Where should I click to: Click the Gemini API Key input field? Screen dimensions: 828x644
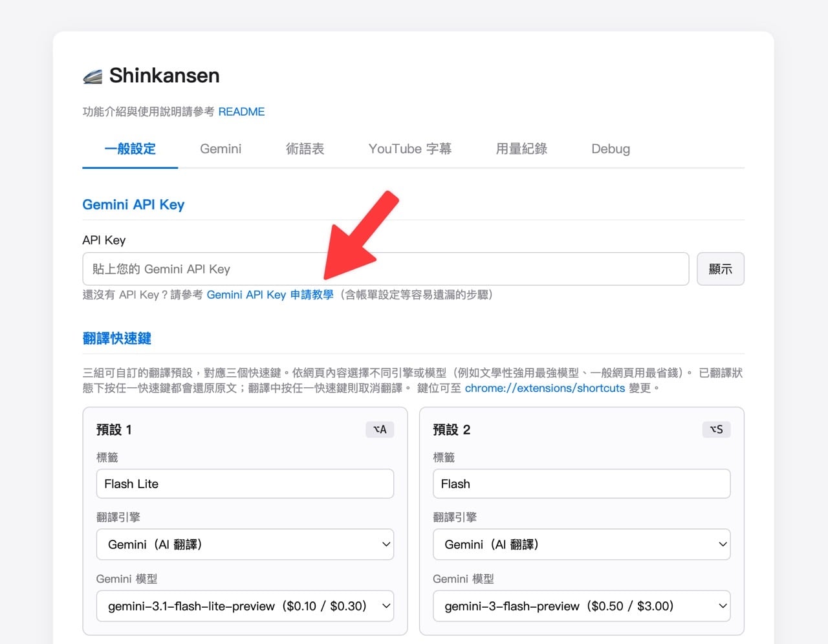coord(385,269)
